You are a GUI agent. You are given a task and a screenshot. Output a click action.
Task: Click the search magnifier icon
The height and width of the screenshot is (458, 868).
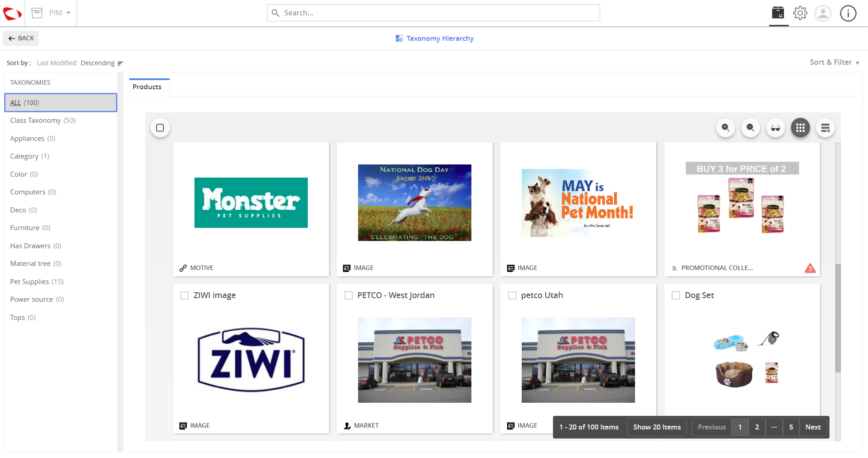tap(275, 13)
